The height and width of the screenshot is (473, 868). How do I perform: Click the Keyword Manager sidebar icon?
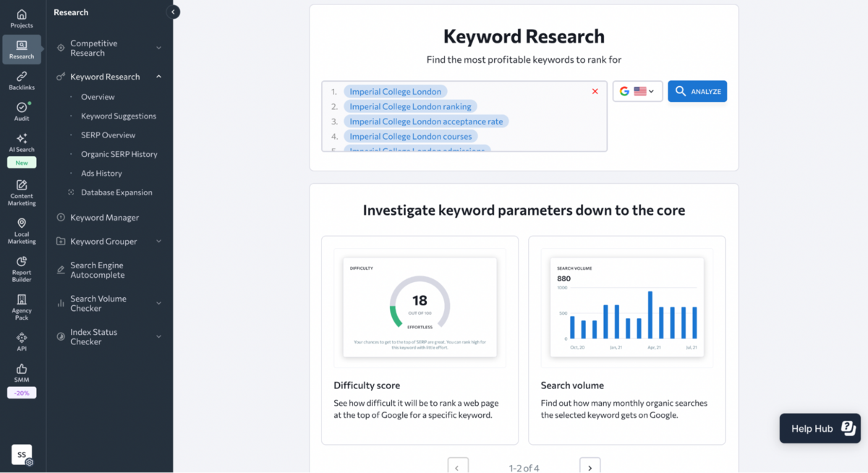[x=61, y=217]
